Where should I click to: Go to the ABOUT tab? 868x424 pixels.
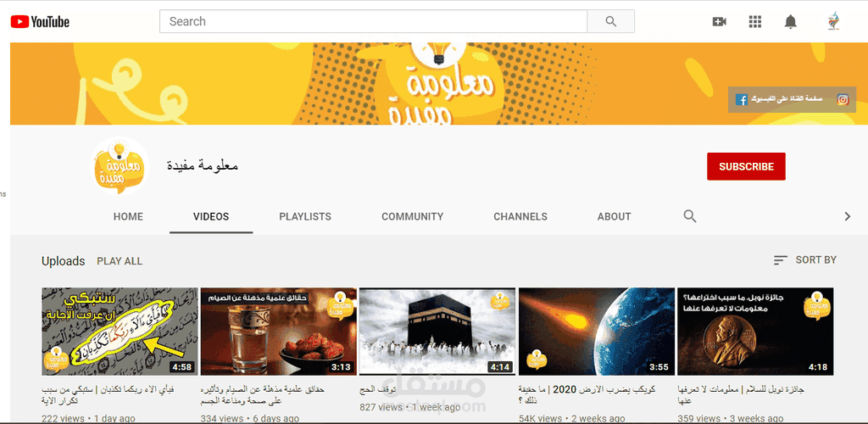click(x=614, y=216)
